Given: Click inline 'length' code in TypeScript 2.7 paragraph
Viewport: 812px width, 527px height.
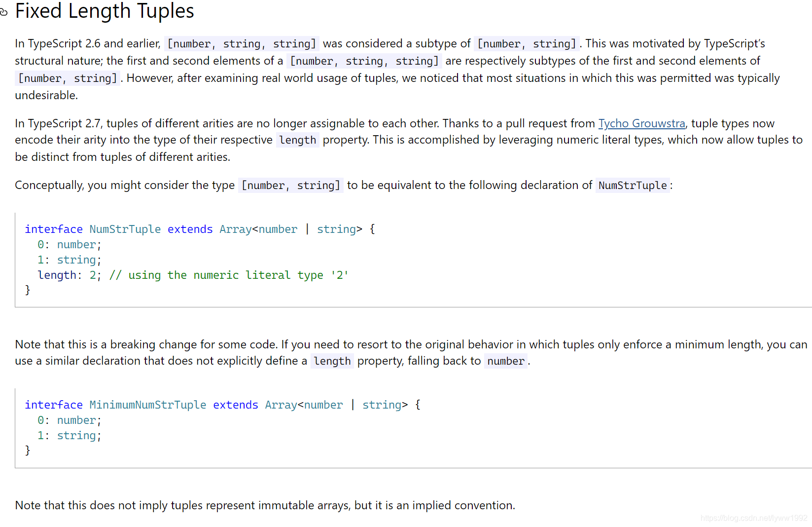Looking at the screenshot, I should (297, 140).
